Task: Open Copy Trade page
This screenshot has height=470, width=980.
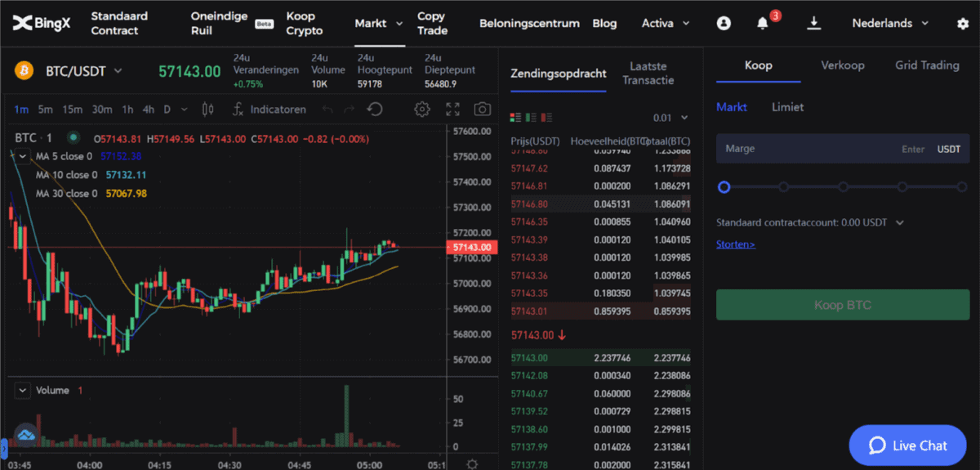Action: coord(432,24)
